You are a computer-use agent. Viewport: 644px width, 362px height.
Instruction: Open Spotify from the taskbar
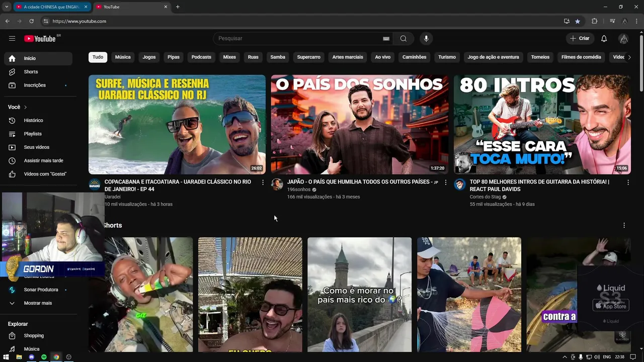(x=44, y=357)
